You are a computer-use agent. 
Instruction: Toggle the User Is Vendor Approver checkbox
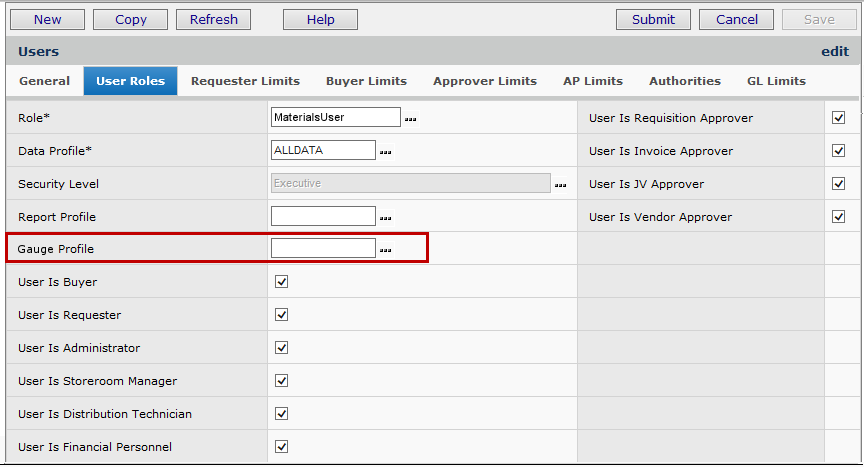(838, 217)
